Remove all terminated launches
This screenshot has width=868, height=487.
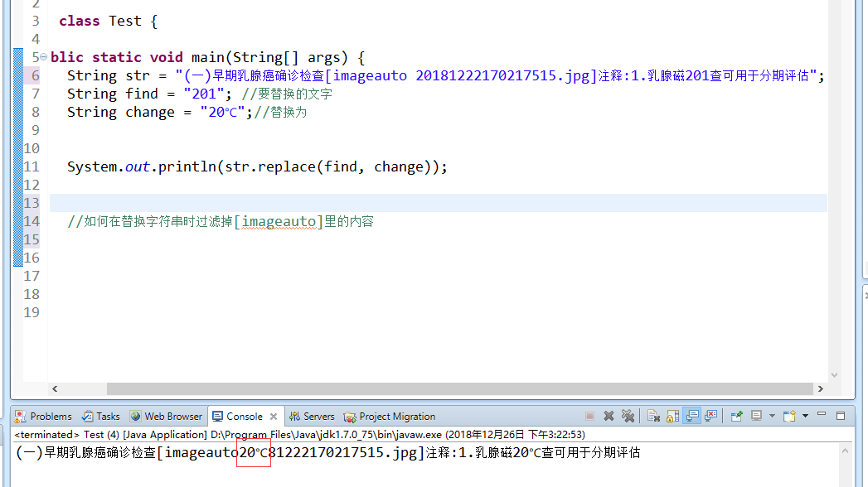[628, 417]
